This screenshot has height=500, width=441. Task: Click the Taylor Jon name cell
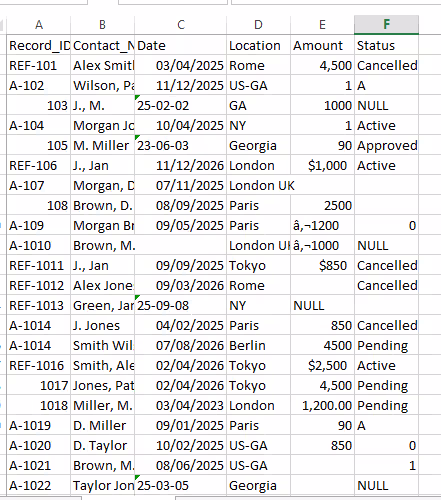point(102,485)
